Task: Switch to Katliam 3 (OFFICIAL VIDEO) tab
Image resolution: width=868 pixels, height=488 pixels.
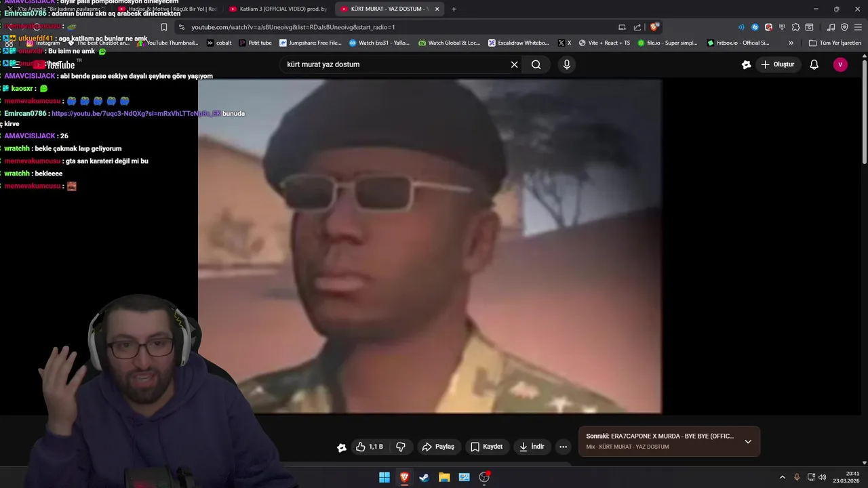Action: coord(278,9)
